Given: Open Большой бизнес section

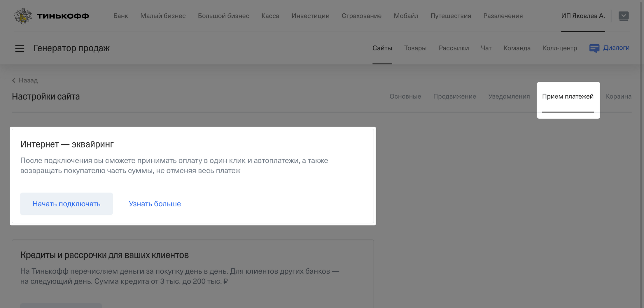Looking at the screenshot, I should [224, 16].
